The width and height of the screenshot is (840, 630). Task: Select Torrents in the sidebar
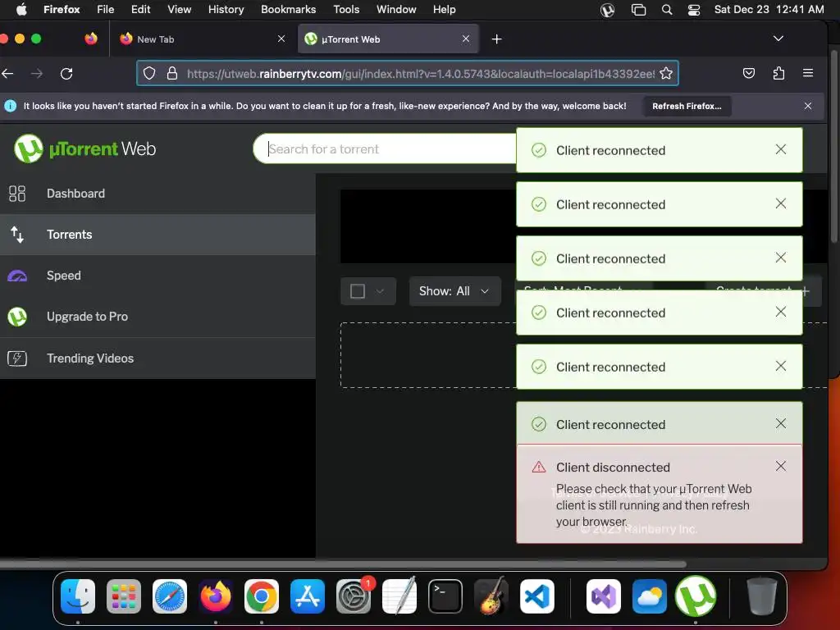157,235
